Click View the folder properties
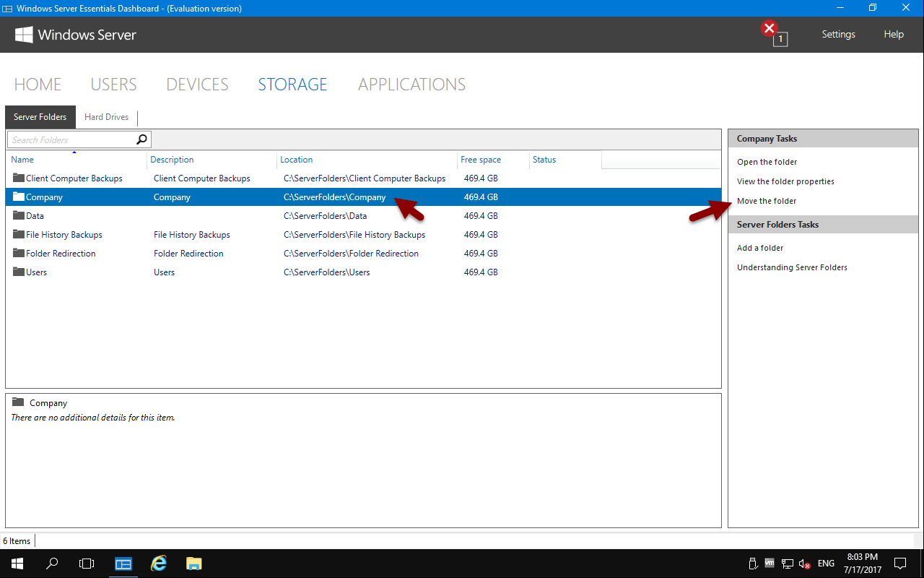Screen dimensions: 924x578 pyautogui.click(x=785, y=181)
